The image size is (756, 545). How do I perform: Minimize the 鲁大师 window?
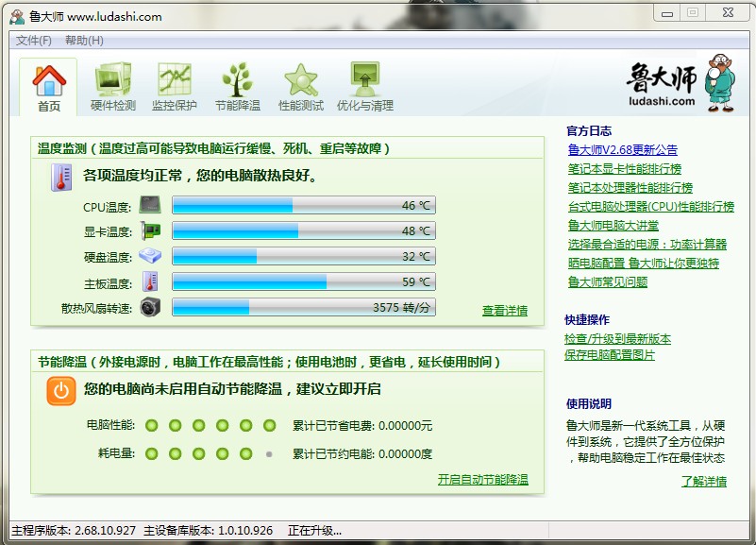click(x=667, y=13)
